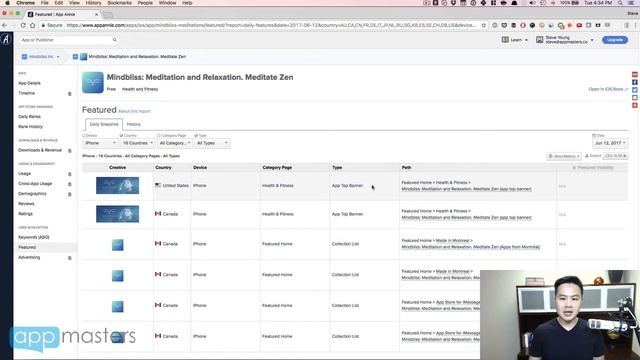The width and height of the screenshot is (640, 360).
Task: Open the Window menu in menu bar
Action: tap(167, 3)
